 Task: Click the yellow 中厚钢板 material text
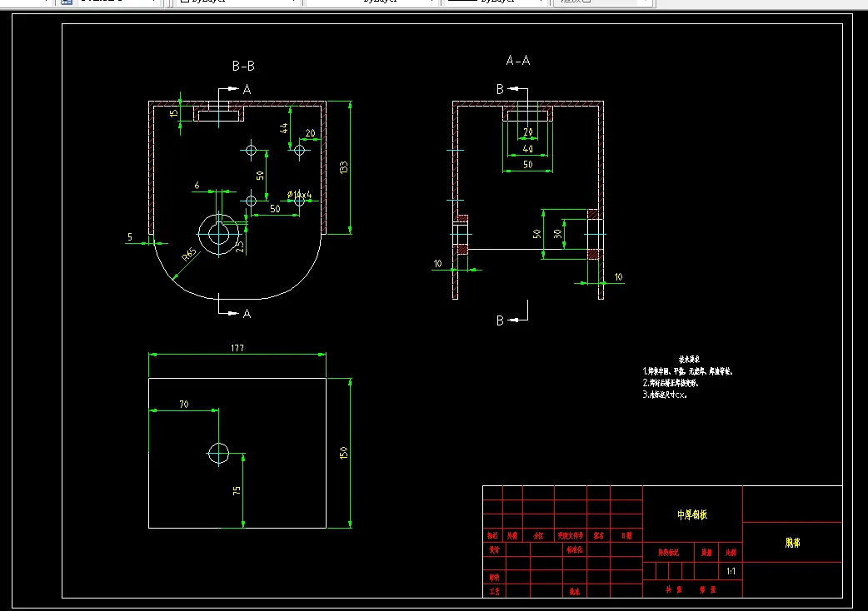(x=692, y=514)
